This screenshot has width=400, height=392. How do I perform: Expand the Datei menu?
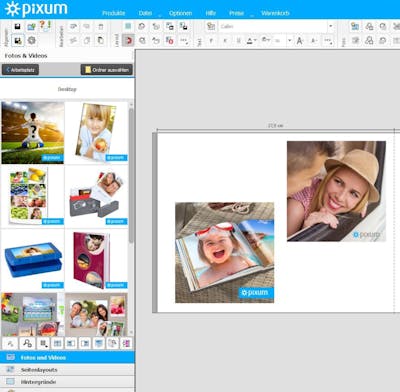[x=145, y=13]
